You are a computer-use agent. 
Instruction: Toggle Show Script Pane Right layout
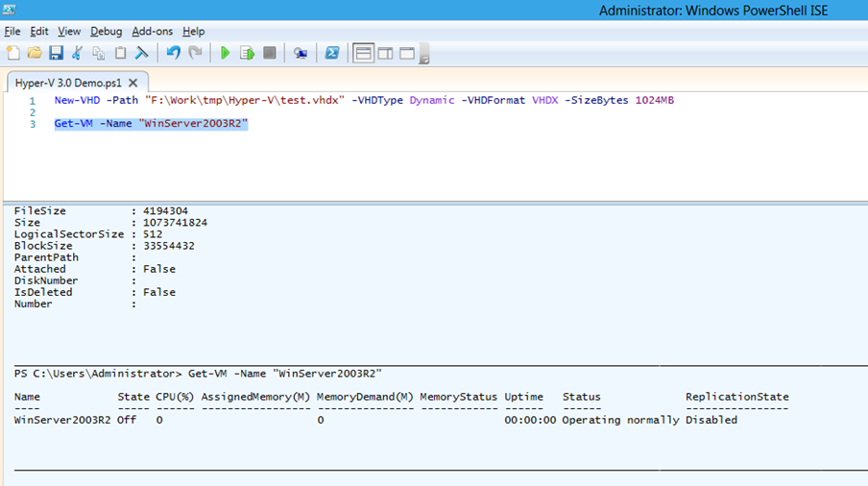coord(385,53)
